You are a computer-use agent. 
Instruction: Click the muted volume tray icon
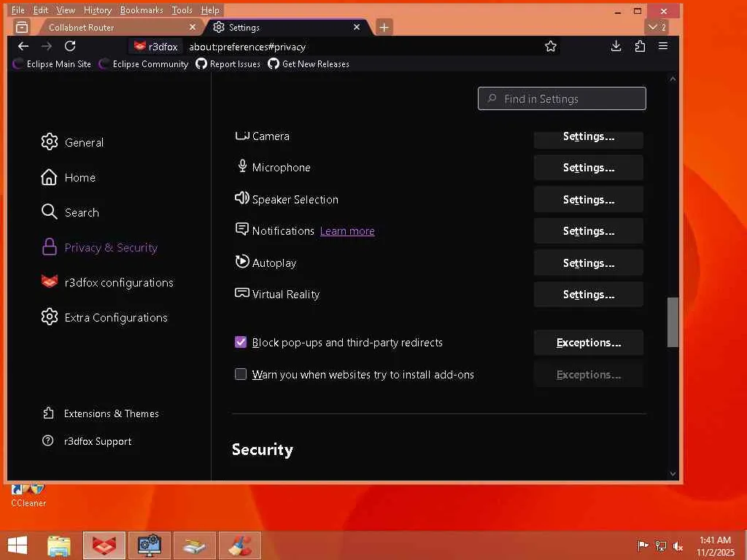tap(678, 545)
